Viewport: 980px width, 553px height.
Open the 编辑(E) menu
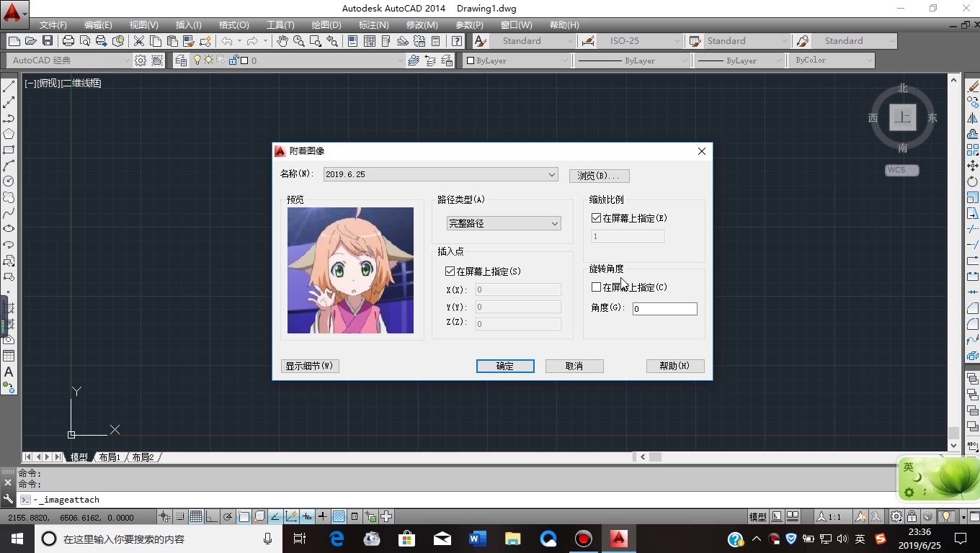pos(98,24)
